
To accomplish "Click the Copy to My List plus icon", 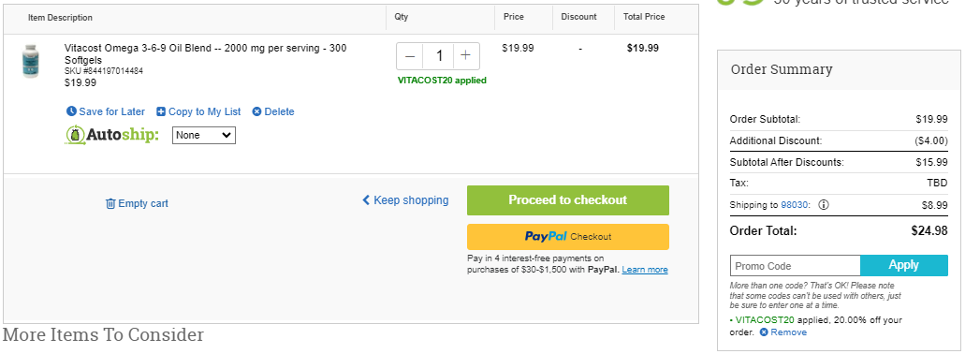I will [161, 112].
